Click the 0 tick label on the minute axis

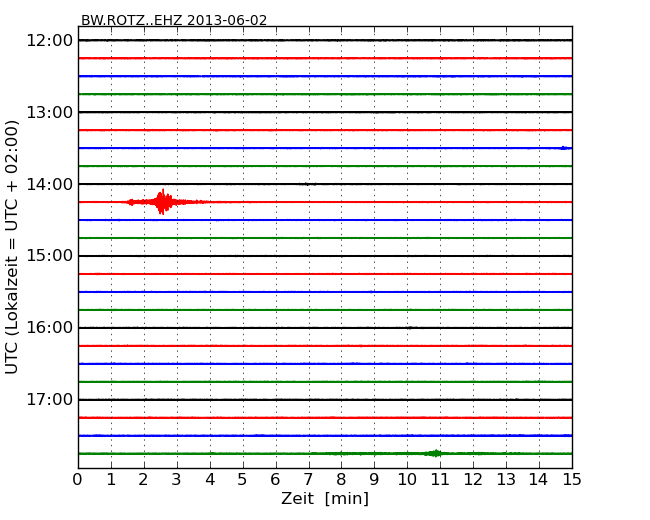click(78, 480)
